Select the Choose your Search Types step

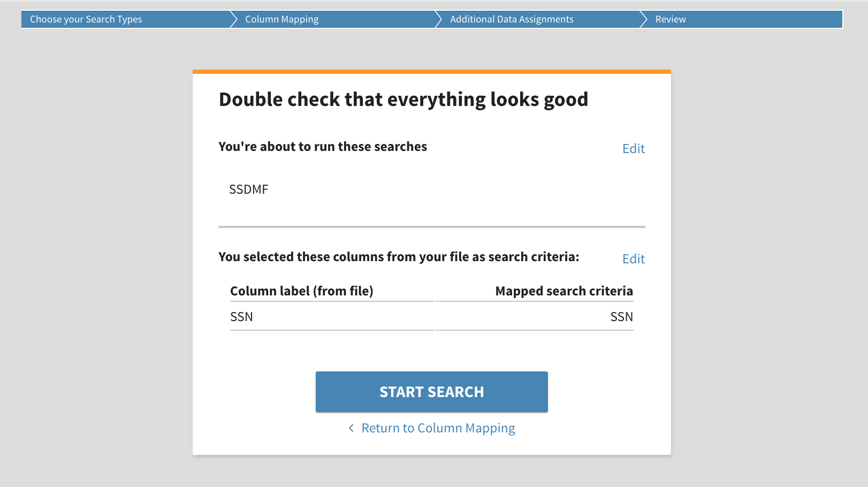tap(86, 19)
